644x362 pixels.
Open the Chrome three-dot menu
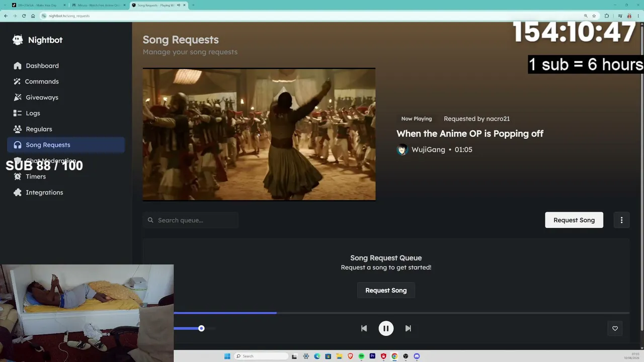(638, 16)
